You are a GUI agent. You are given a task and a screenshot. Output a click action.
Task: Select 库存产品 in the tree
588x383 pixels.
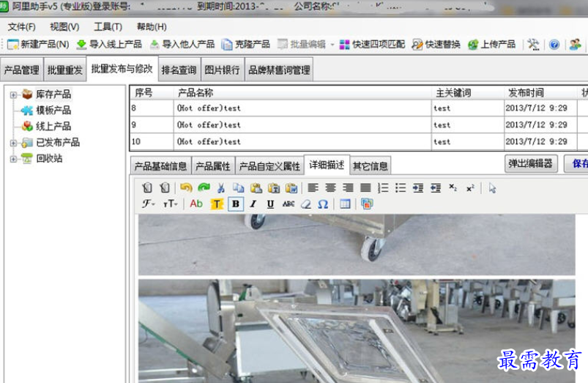tap(53, 94)
